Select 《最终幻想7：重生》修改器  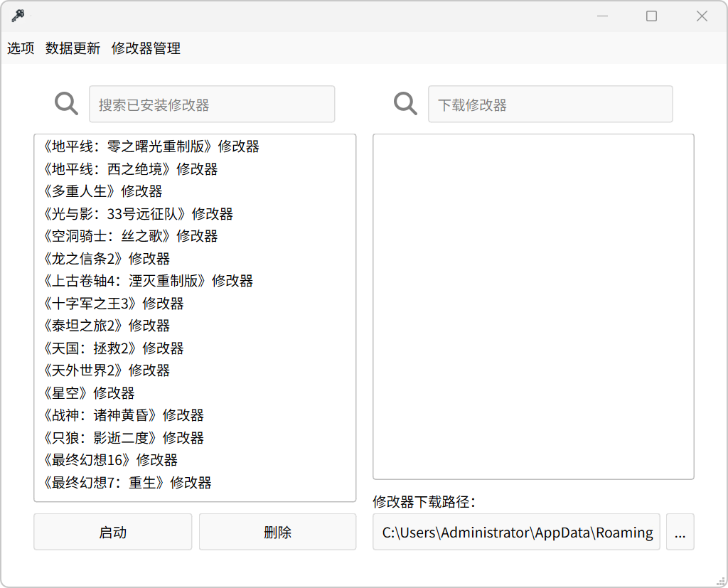195,483
